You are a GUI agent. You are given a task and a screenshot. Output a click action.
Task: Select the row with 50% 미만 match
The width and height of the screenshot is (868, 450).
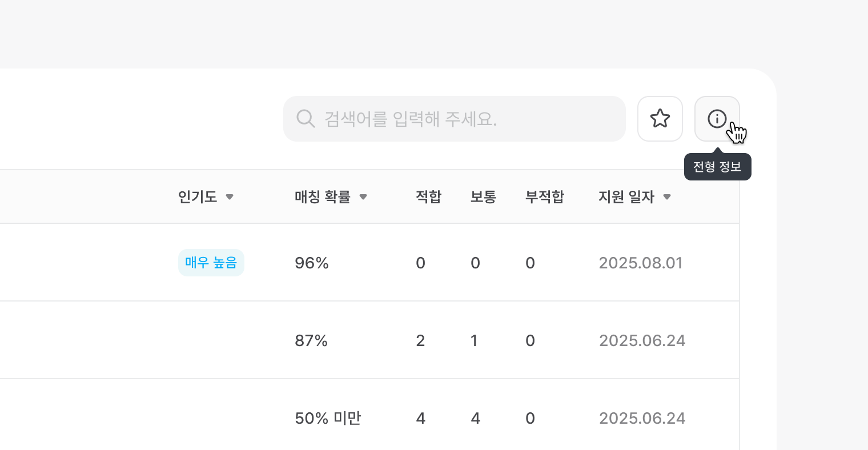[328, 418]
